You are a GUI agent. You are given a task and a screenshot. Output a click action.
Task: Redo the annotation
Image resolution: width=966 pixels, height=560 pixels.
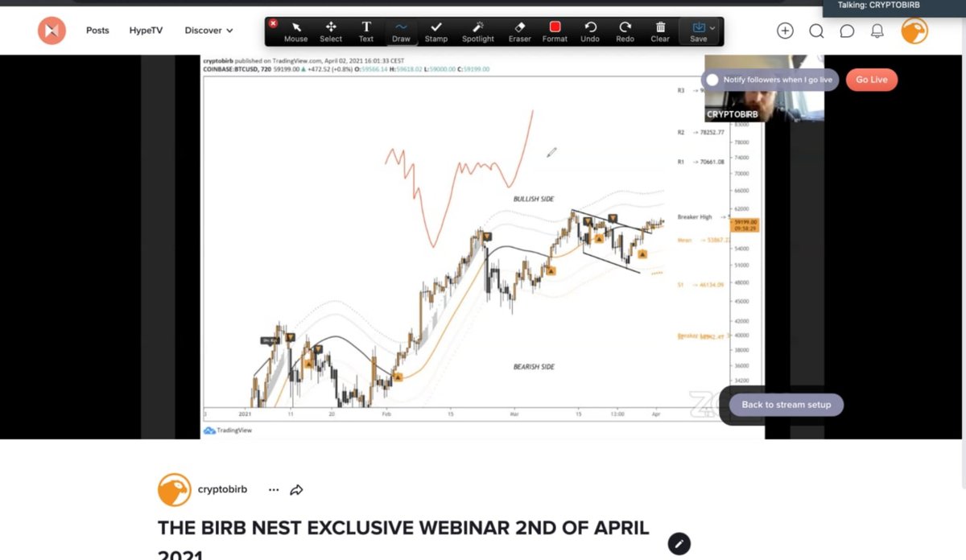pyautogui.click(x=625, y=32)
